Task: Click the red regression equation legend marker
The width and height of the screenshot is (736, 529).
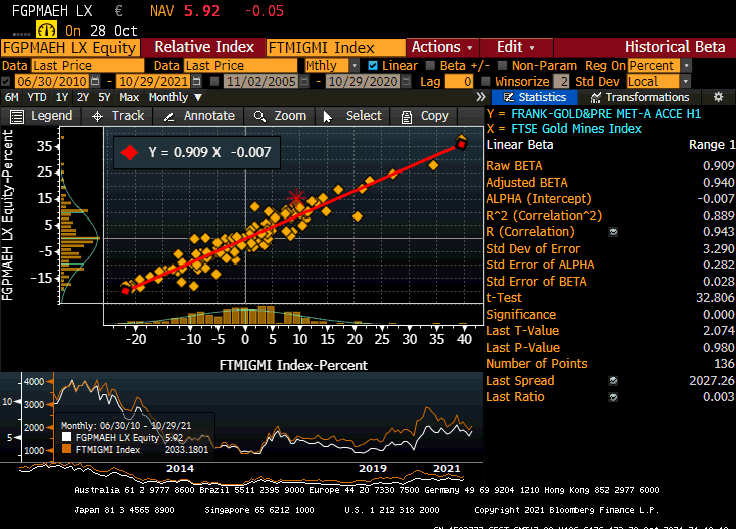Action: (x=129, y=153)
